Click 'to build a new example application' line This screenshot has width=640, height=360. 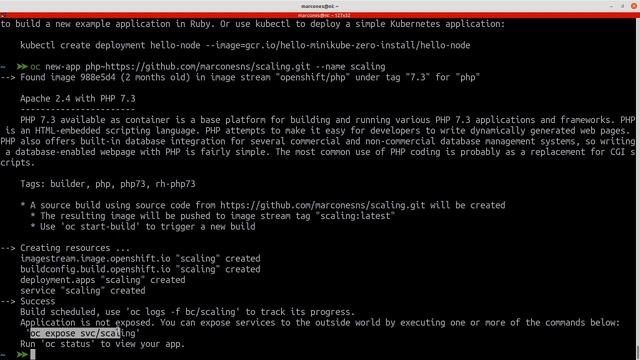pos(253,24)
